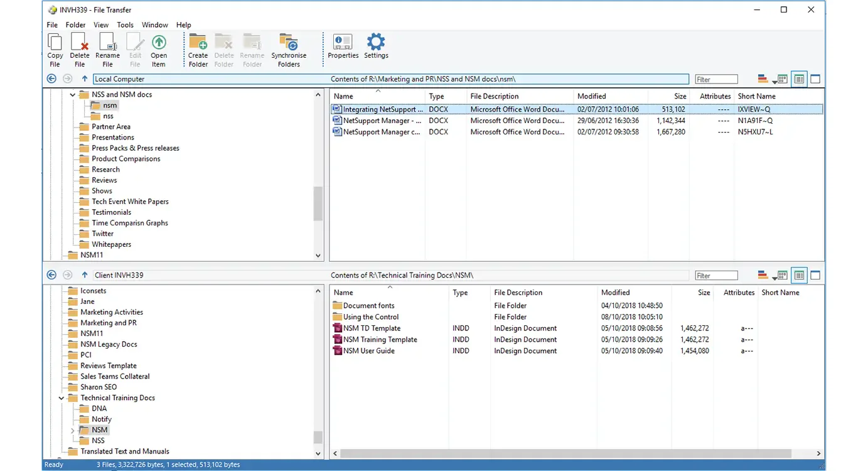868x471 pixels.
Task: Go forward in the Local Computer pane
Action: pyautogui.click(x=68, y=79)
